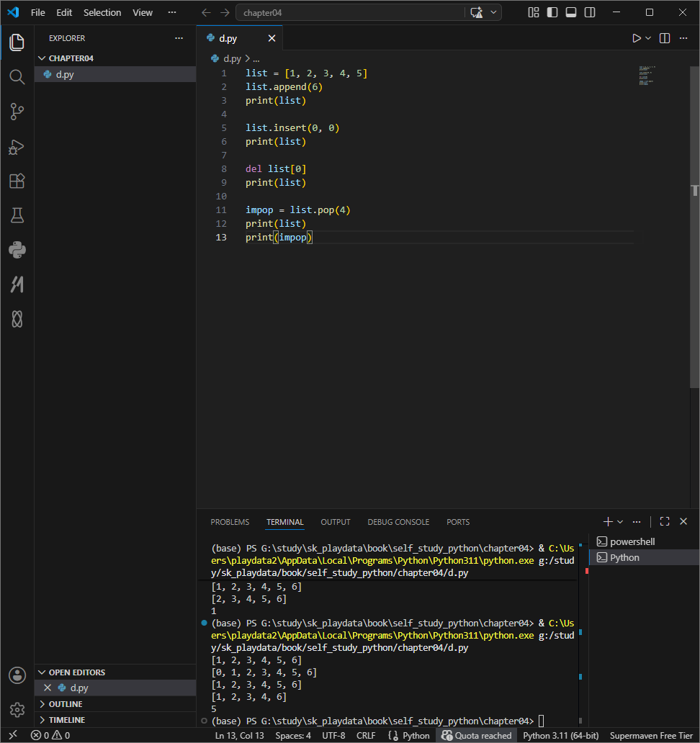This screenshot has height=743, width=700.
Task: Open the atom-shaped extension icon in activity bar
Action: pos(17,319)
